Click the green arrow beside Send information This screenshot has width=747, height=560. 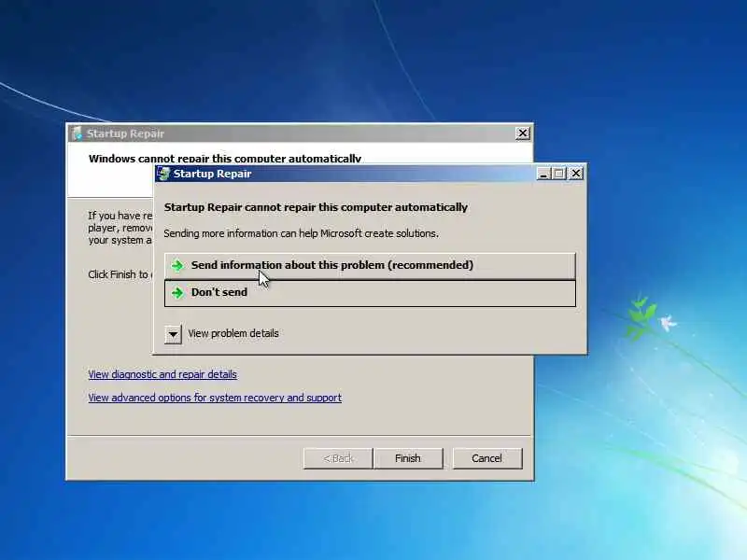pyautogui.click(x=177, y=265)
